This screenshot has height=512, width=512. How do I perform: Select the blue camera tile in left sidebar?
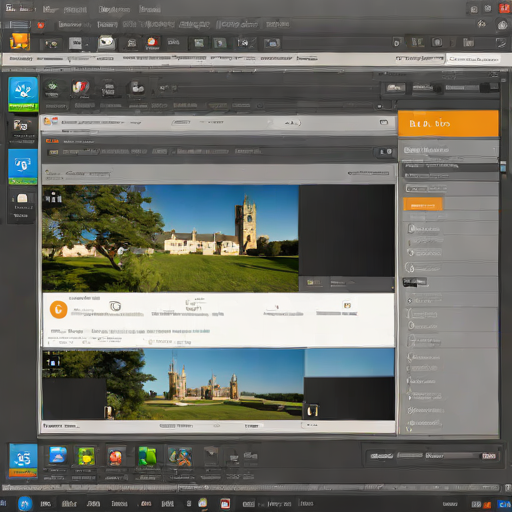point(23,166)
